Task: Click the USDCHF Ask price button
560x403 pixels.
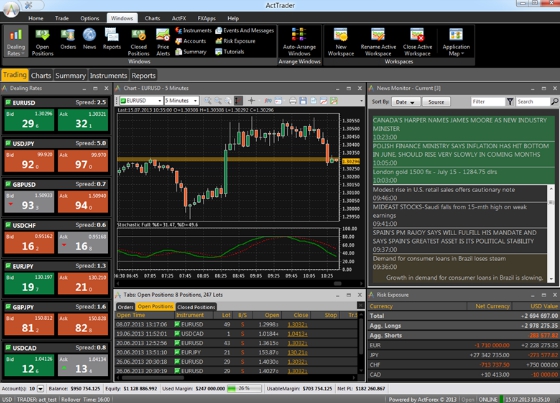Action: point(83,243)
